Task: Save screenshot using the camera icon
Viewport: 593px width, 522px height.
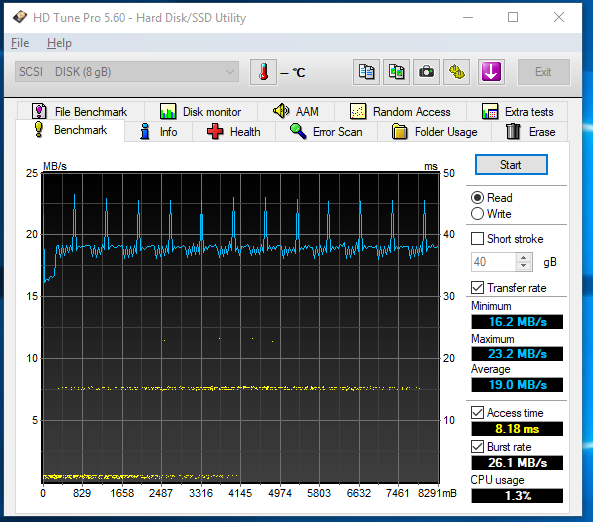Action: 427,72
